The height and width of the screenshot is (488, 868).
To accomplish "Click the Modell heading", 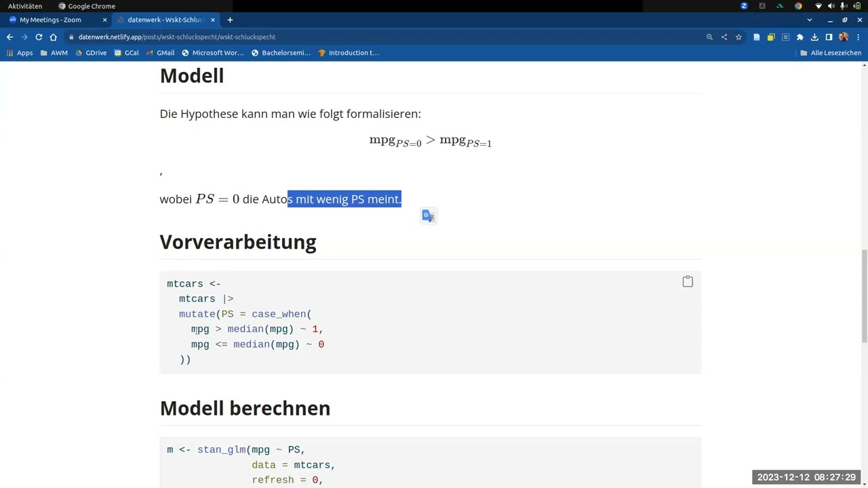I will [192, 76].
